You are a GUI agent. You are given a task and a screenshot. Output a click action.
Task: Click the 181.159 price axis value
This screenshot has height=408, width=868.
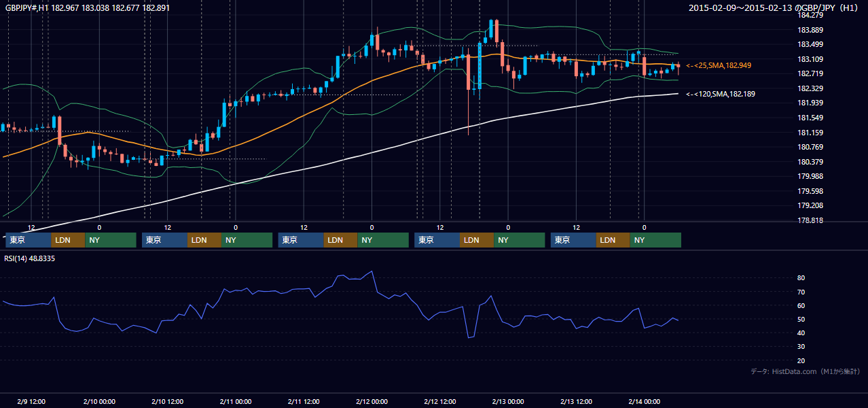click(x=810, y=133)
